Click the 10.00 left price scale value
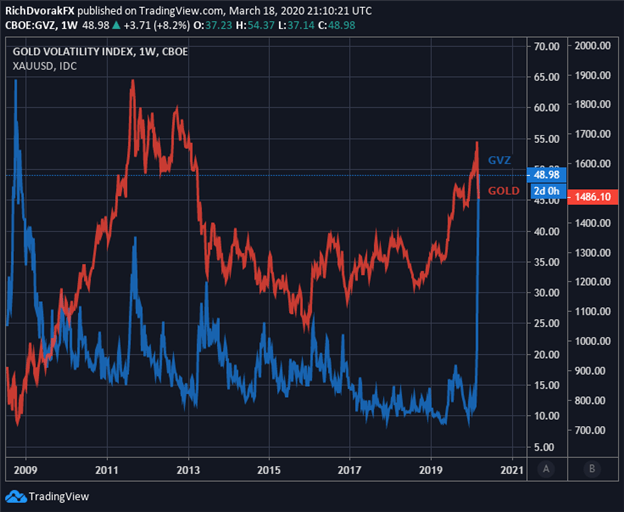The width and height of the screenshot is (624, 512). [546, 416]
